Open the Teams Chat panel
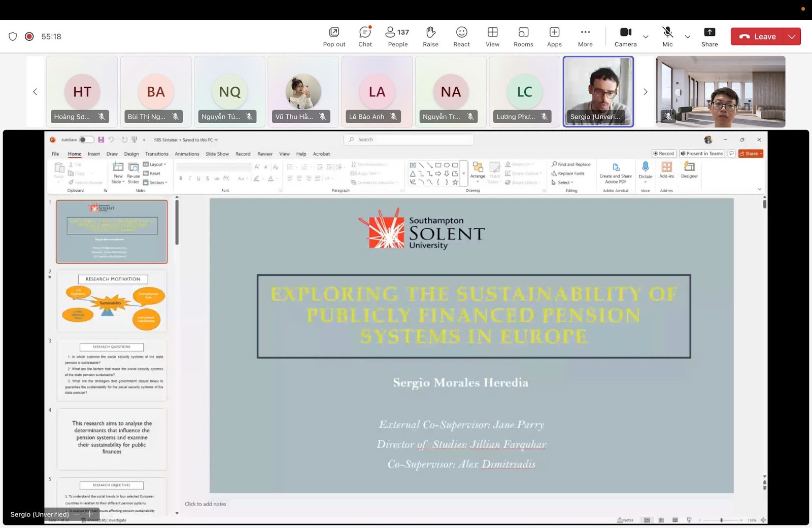 pyautogui.click(x=365, y=37)
